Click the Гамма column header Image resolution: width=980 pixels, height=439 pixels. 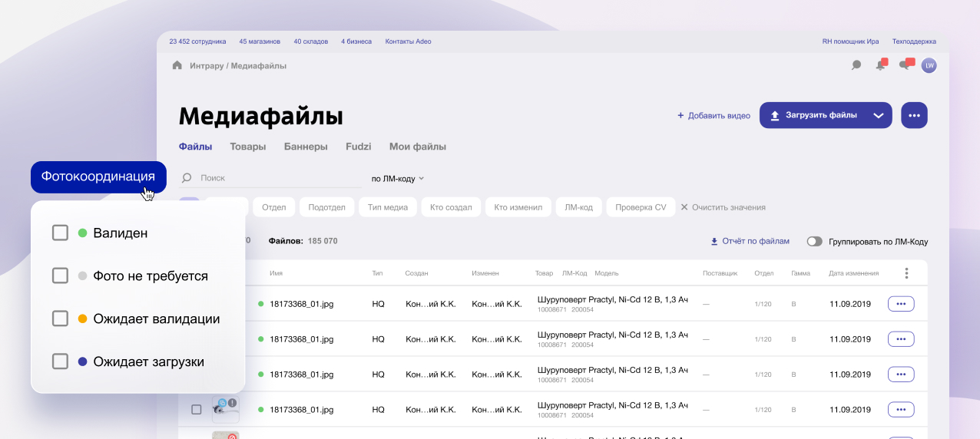pyautogui.click(x=800, y=273)
